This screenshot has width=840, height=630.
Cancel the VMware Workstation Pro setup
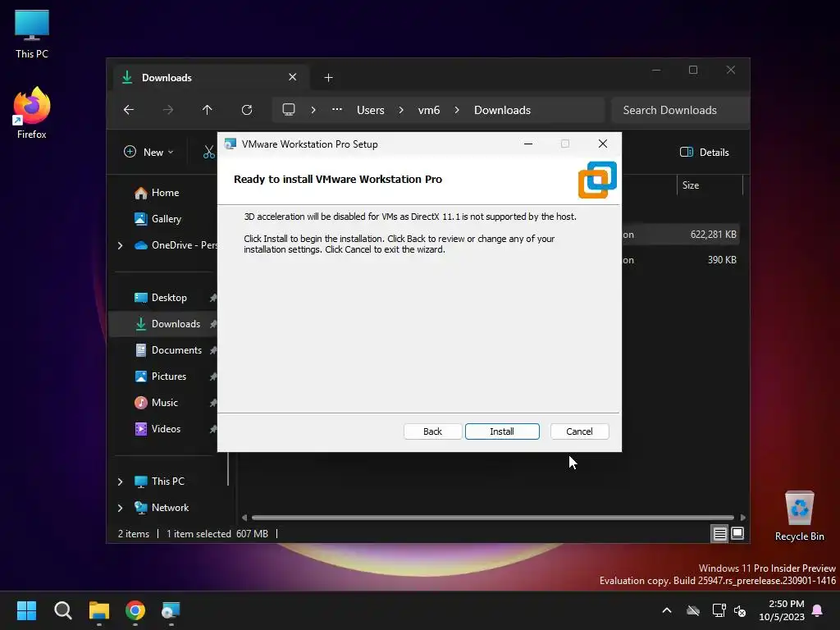pos(579,431)
